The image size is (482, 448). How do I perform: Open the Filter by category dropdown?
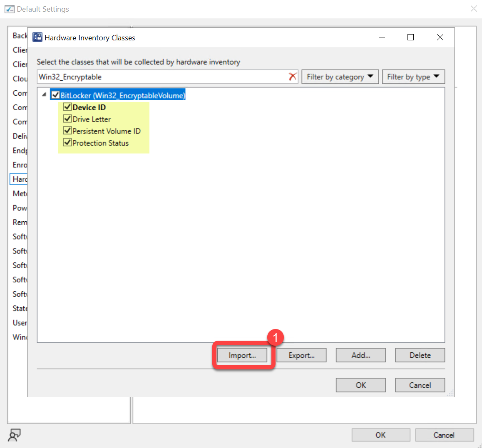point(340,77)
